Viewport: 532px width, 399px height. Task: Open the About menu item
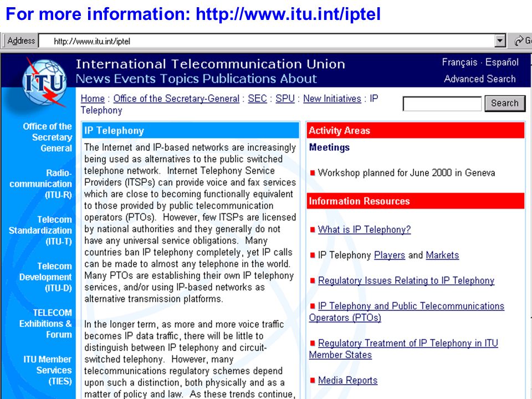298,79
